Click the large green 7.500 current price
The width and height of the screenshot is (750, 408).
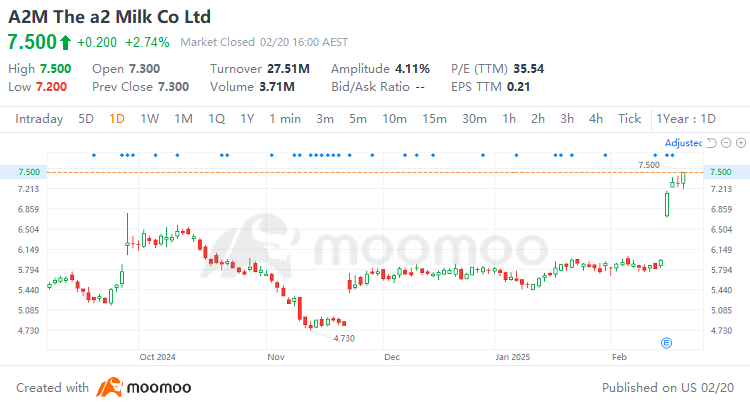[x=33, y=42]
